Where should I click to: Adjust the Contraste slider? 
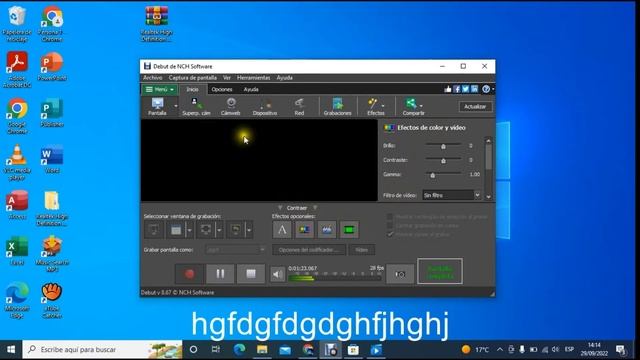pyautogui.click(x=443, y=160)
